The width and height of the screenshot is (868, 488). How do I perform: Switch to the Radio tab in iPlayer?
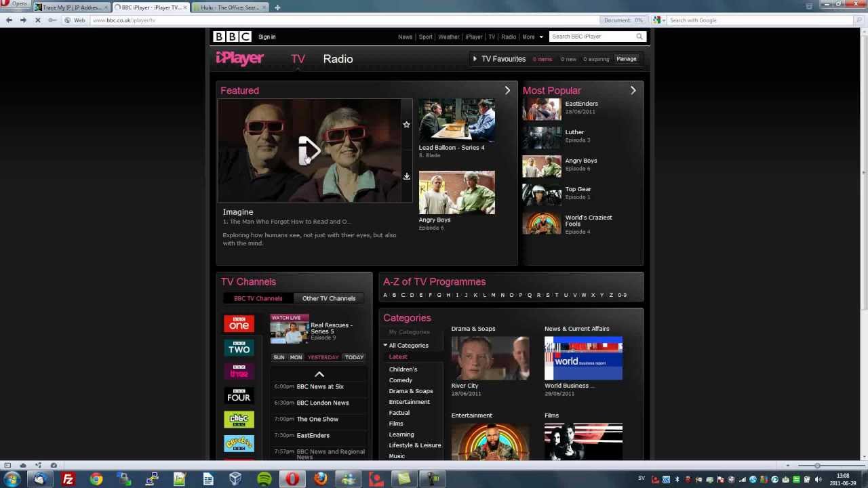(x=338, y=59)
